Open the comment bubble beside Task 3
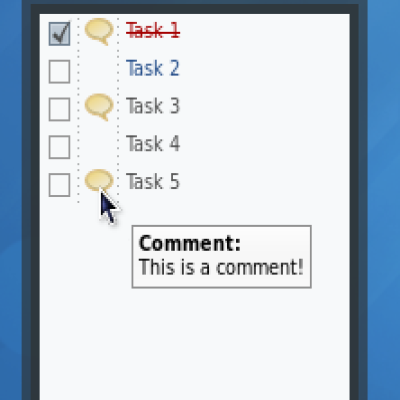This screenshot has width=400, height=400. pyautogui.click(x=99, y=107)
